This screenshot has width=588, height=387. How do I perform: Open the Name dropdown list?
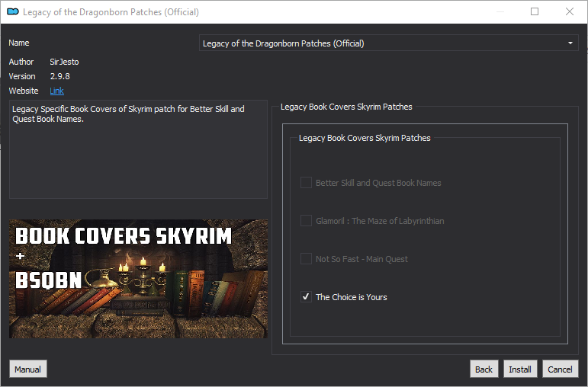[x=388, y=43]
